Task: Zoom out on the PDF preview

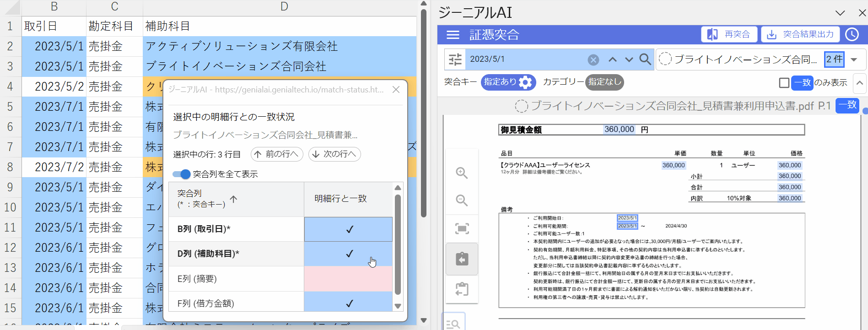Action: click(462, 200)
